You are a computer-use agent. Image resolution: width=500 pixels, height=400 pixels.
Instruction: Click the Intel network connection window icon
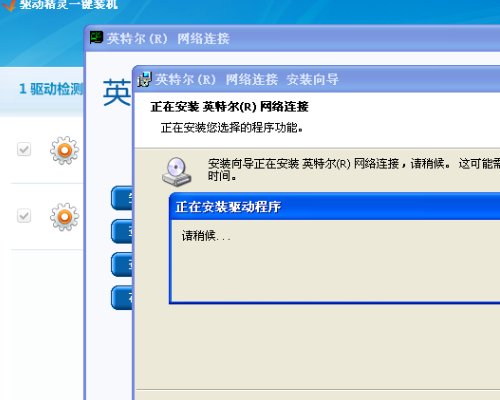96,38
